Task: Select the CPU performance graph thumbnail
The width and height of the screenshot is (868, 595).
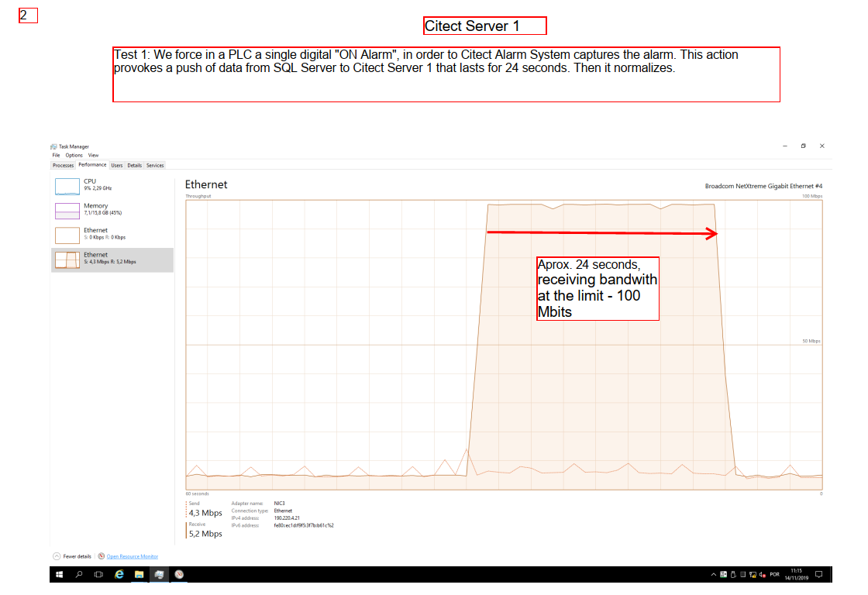Action: tap(67, 186)
